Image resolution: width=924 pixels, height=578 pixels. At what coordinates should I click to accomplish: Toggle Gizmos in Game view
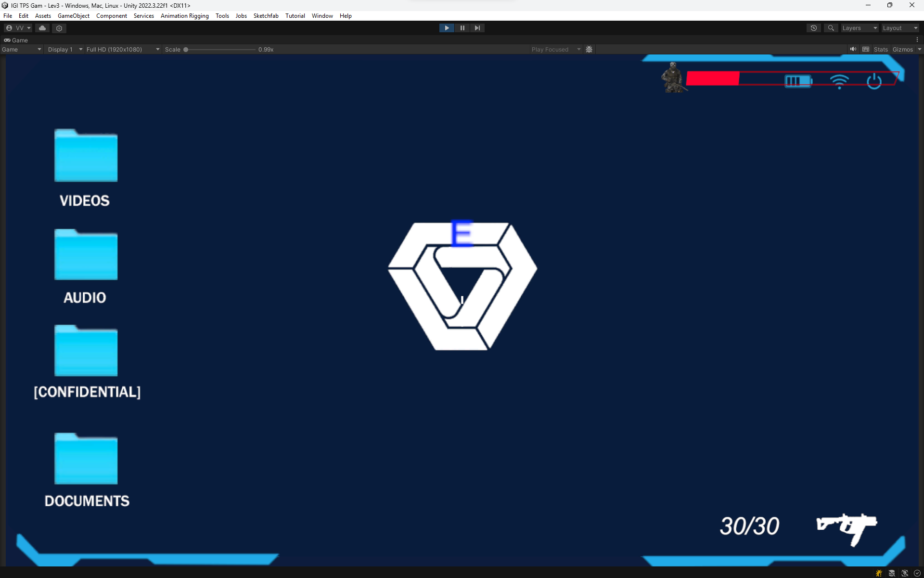902,49
